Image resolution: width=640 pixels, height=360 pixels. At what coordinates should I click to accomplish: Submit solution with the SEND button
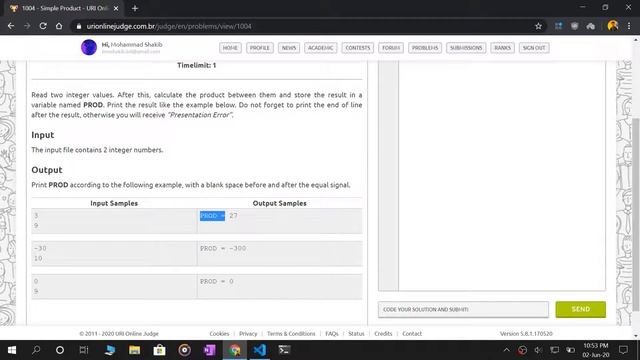click(x=580, y=309)
